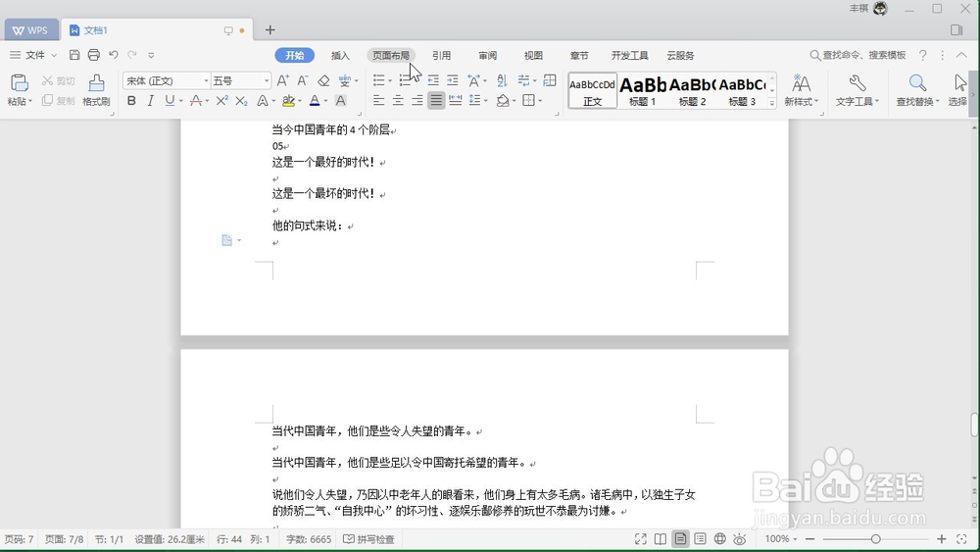Switch to the 插入 ribbon tab
Screen dimensions: 980x552
[340, 55]
